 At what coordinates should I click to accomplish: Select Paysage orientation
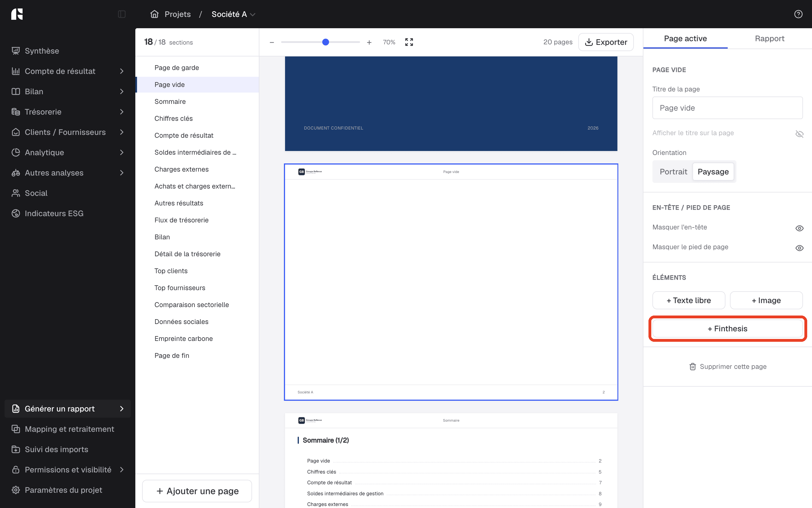tap(713, 172)
